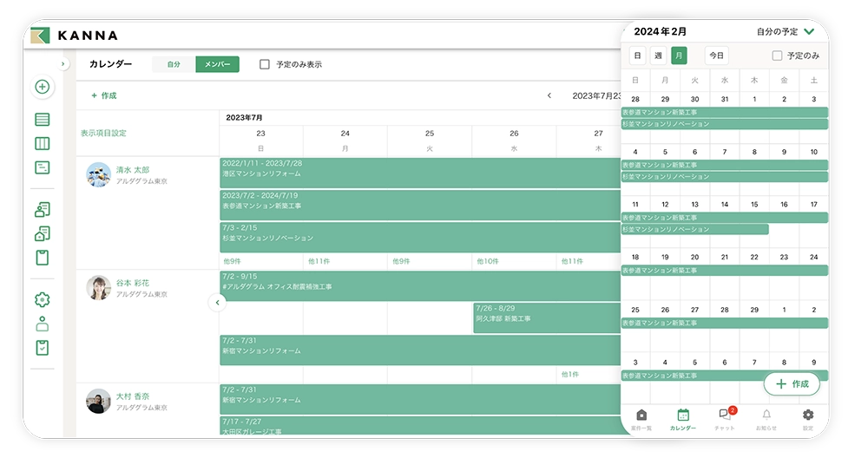The height and width of the screenshot is (458, 868).
Task: Open 大村 香奈's 新宿マンションリフォーム event
Action: pyautogui.click(x=419, y=399)
